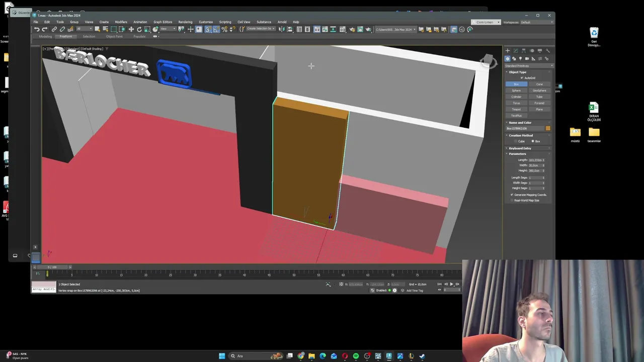This screenshot has height=362, width=644.
Task: Click the Plane primitive button
Action: 539,109
